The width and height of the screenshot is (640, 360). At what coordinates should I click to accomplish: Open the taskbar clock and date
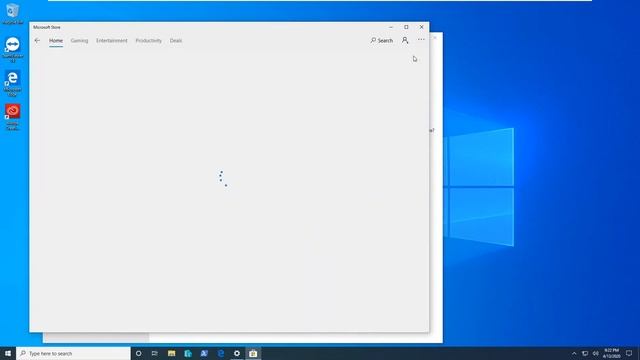(x=611, y=353)
